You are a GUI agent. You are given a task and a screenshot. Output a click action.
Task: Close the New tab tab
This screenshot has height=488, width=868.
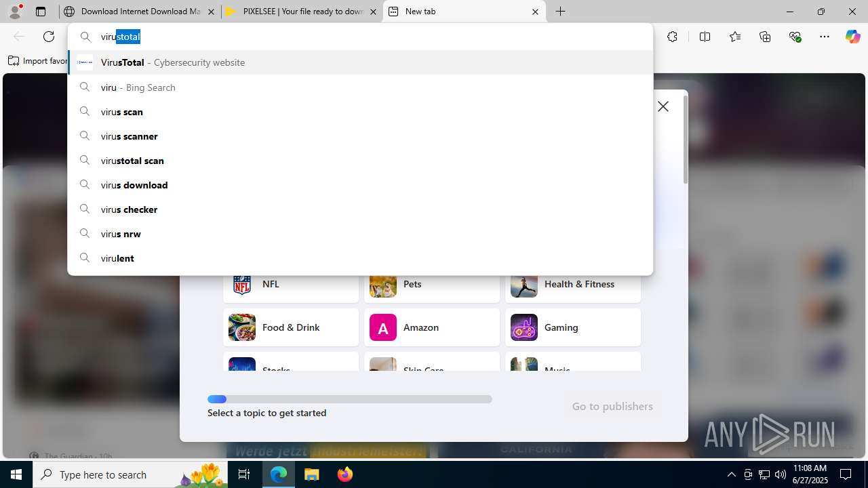pos(535,12)
